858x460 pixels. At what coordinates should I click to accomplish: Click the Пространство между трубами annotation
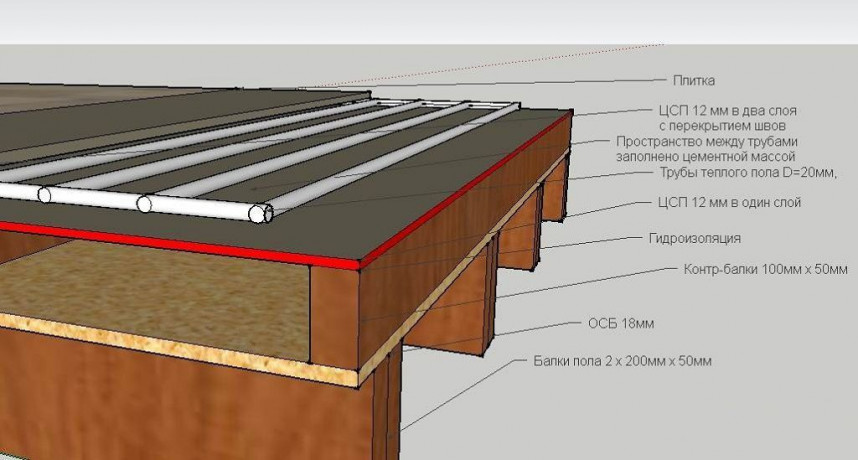click(706, 142)
